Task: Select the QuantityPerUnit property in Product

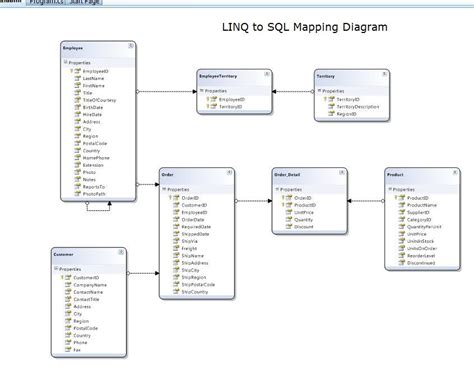Action: point(424,227)
